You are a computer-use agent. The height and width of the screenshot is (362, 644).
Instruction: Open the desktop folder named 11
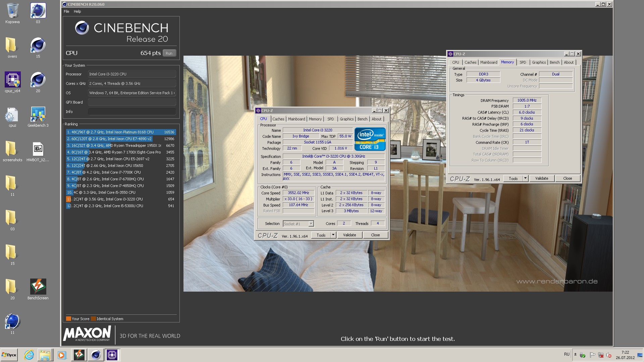click(x=12, y=186)
